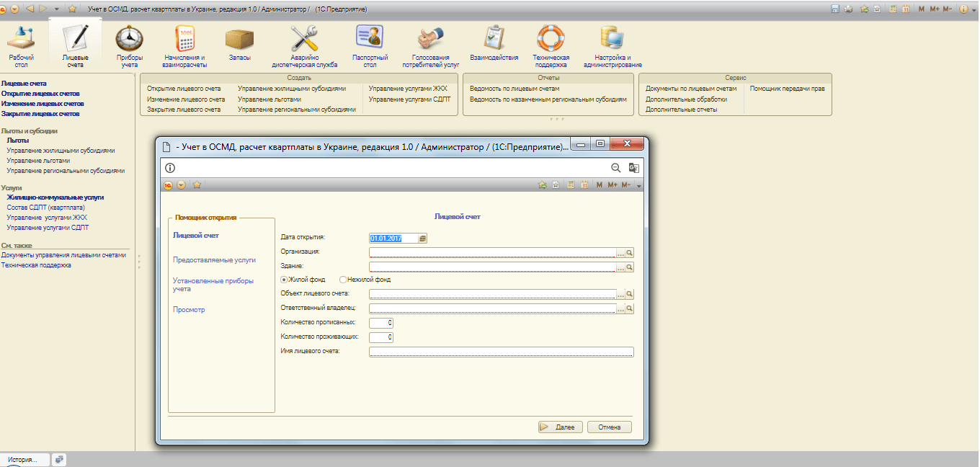The width and height of the screenshot is (980, 467).
Task: Open search for Организация field
Action: (629, 253)
